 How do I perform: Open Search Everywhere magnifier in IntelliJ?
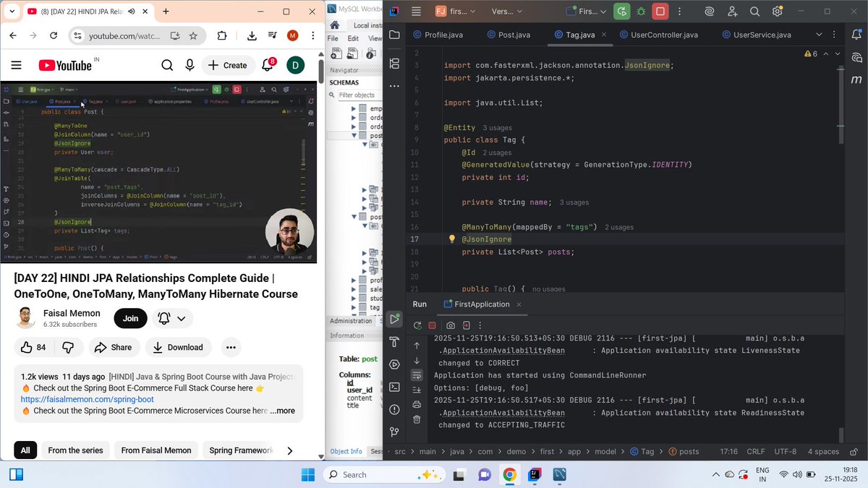coord(754,12)
